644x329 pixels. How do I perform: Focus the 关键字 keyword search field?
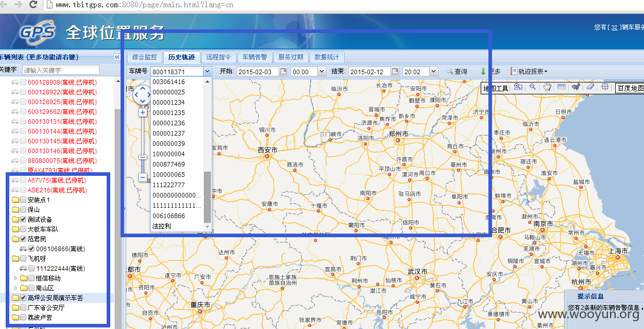click(x=60, y=70)
